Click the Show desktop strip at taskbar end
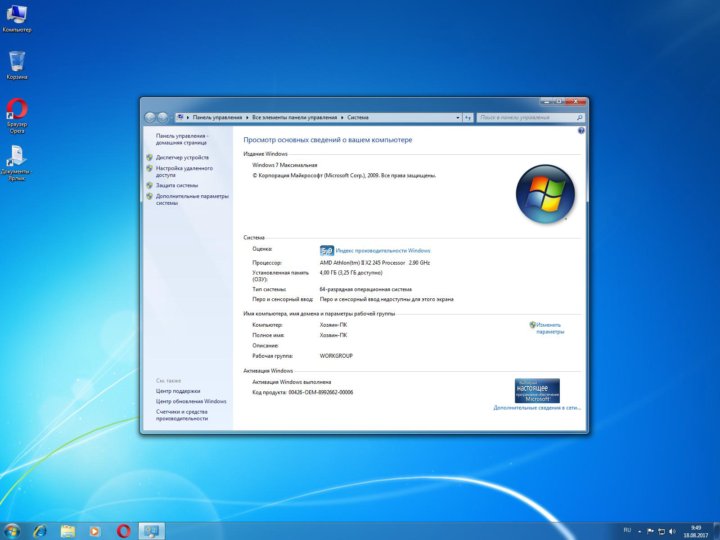720x540 pixels. [x=717, y=531]
